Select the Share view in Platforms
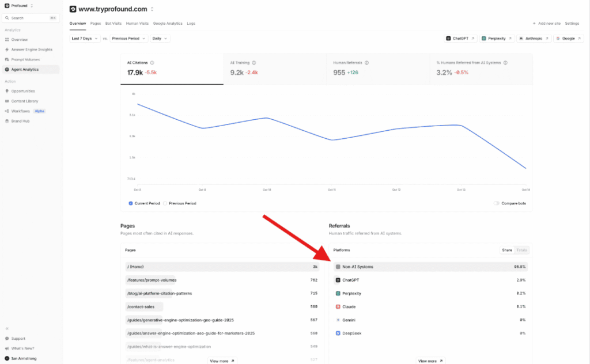 507,250
